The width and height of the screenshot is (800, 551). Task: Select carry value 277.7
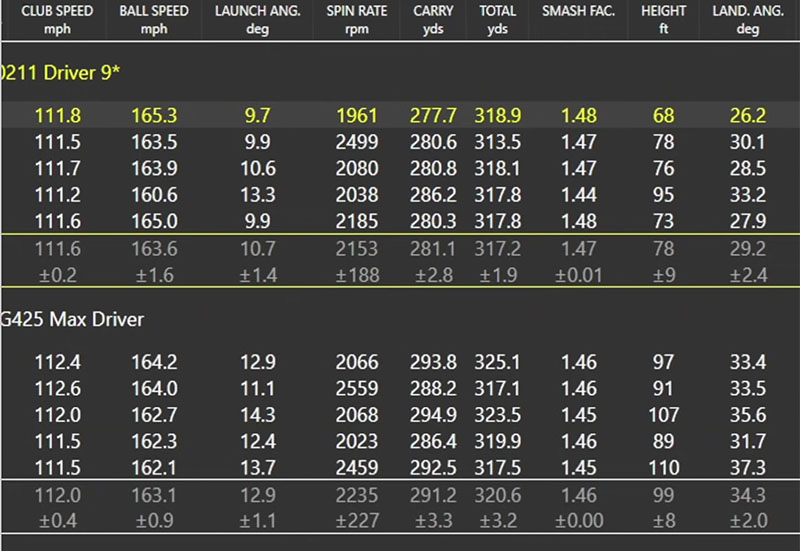(x=433, y=115)
